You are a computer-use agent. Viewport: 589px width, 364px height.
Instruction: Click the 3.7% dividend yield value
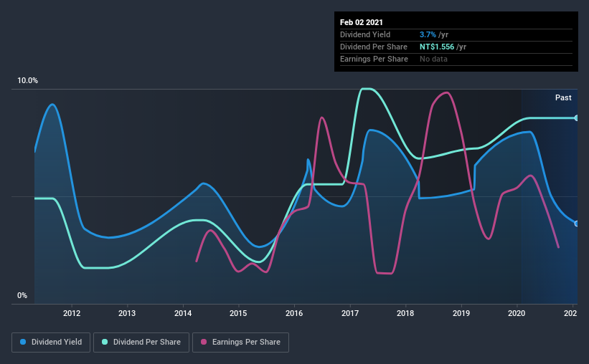[428, 34]
